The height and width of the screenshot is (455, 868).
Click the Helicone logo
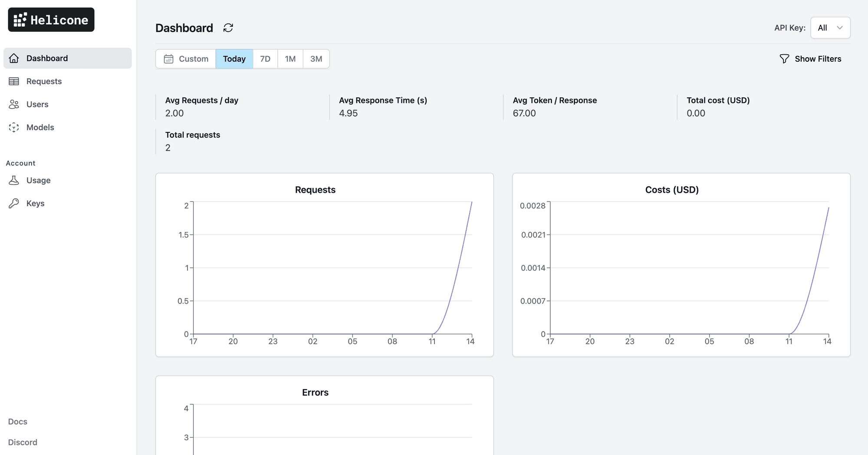tap(51, 19)
